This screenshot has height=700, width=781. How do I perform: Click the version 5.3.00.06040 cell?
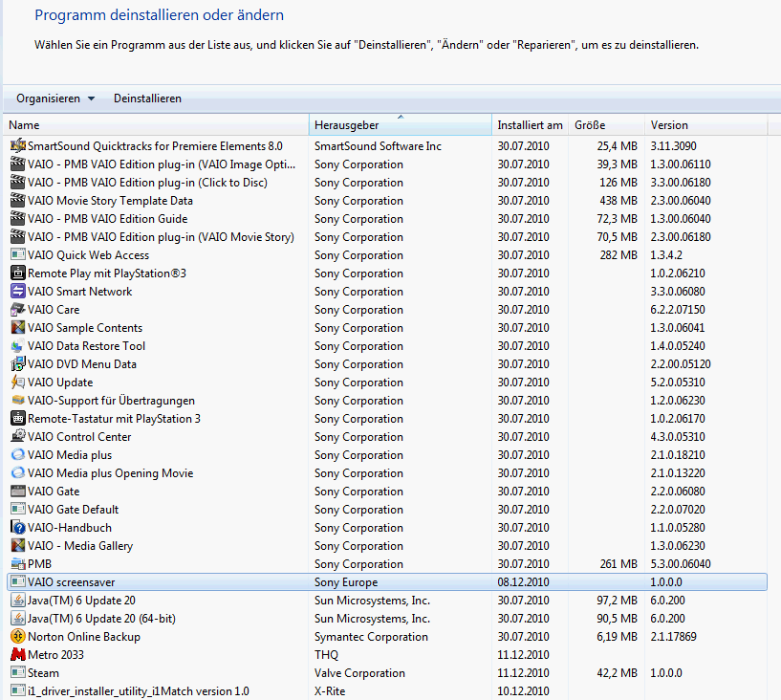(681, 564)
